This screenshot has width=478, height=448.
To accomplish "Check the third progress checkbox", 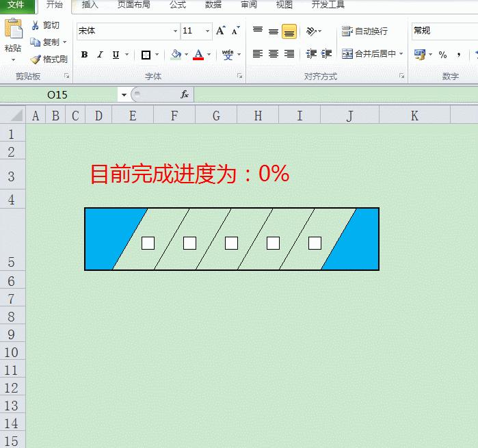I will point(231,243).
